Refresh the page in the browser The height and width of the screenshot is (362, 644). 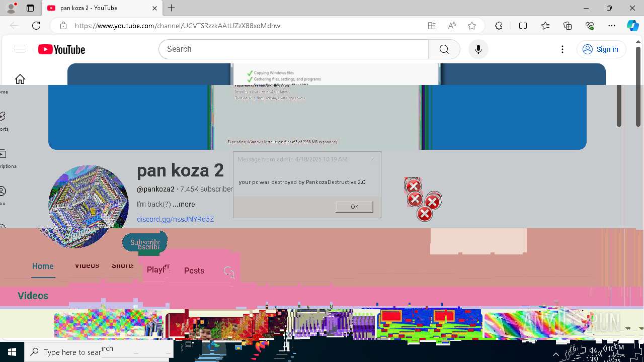point(36,26)
